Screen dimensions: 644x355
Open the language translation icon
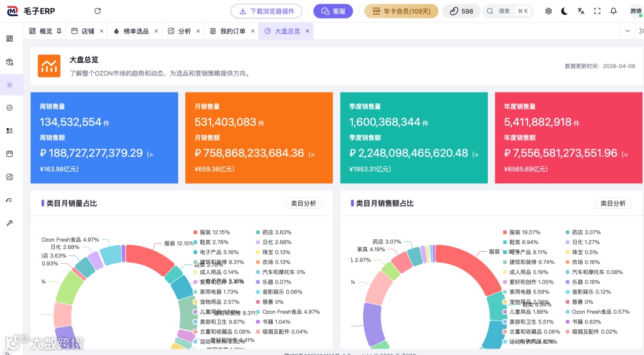click(581, 11)
